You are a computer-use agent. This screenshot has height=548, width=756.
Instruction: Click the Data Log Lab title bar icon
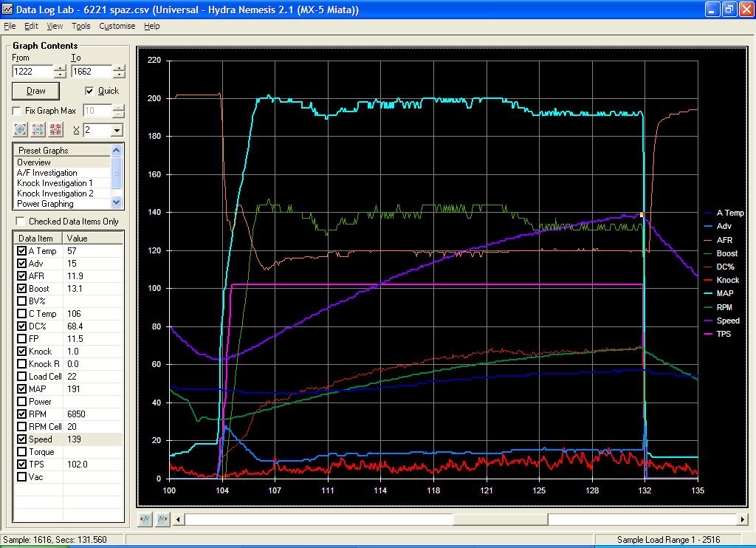pyautogui.click(x=8, y=9)
